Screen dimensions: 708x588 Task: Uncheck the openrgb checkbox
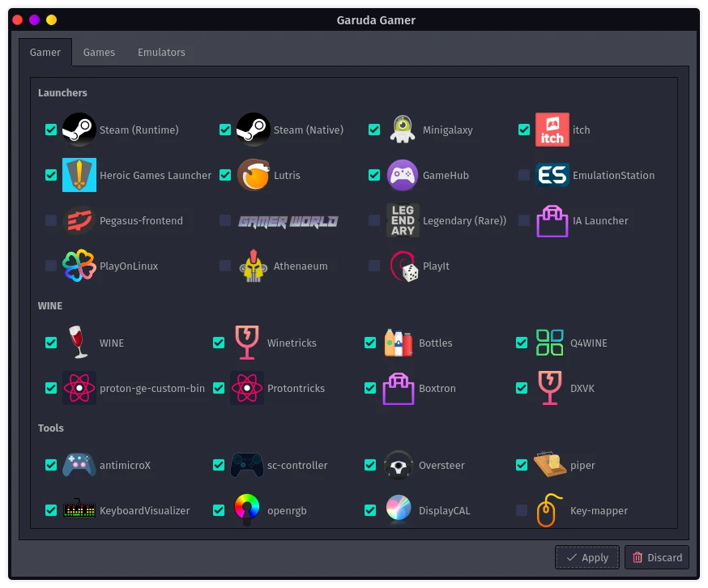pos(219,510)
